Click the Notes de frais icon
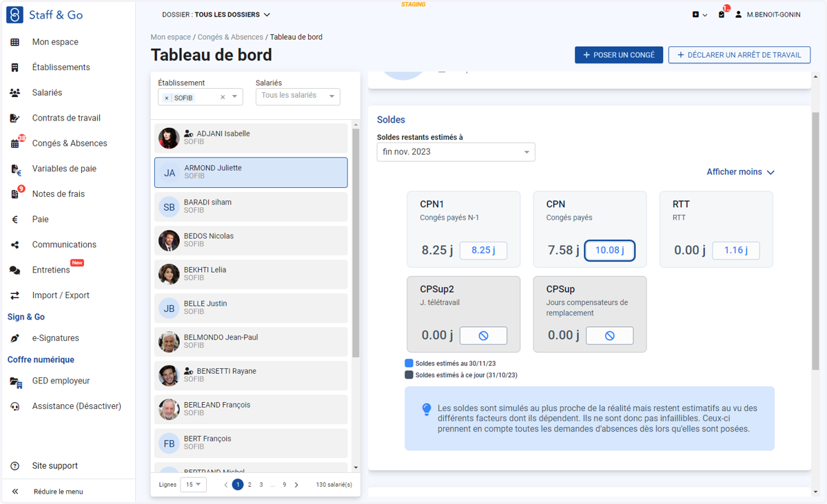The width and height of the screenshot is (827, 504). [15, 195]
